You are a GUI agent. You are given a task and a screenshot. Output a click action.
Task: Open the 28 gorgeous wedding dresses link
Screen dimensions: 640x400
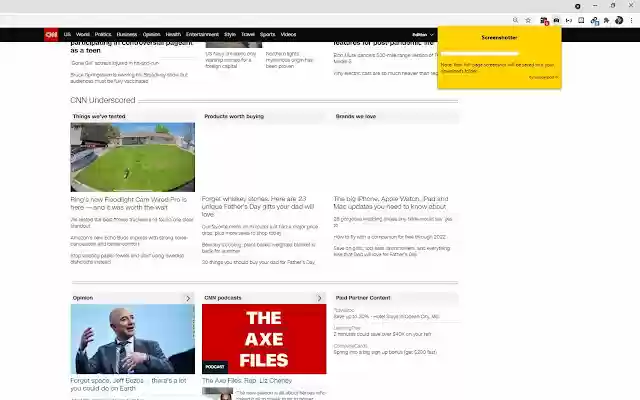393,222
